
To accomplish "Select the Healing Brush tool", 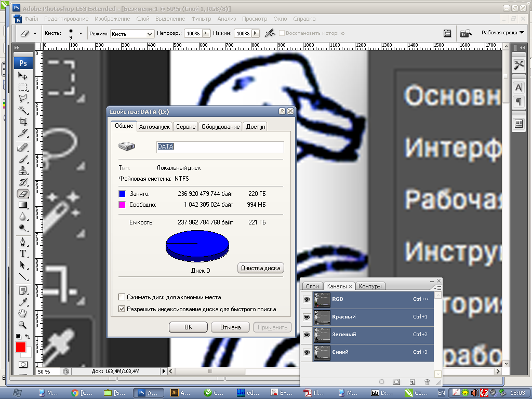I will tap(23, 148).
